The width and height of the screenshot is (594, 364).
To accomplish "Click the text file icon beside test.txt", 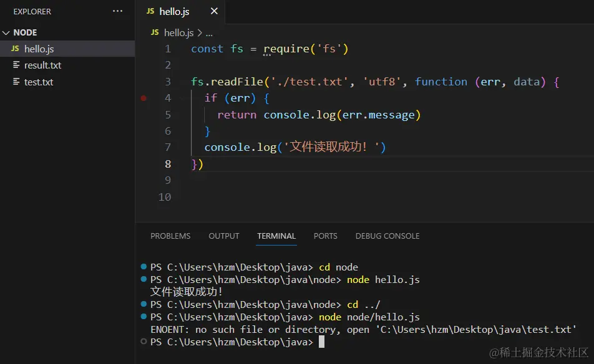I will click(x=16, y=82).
